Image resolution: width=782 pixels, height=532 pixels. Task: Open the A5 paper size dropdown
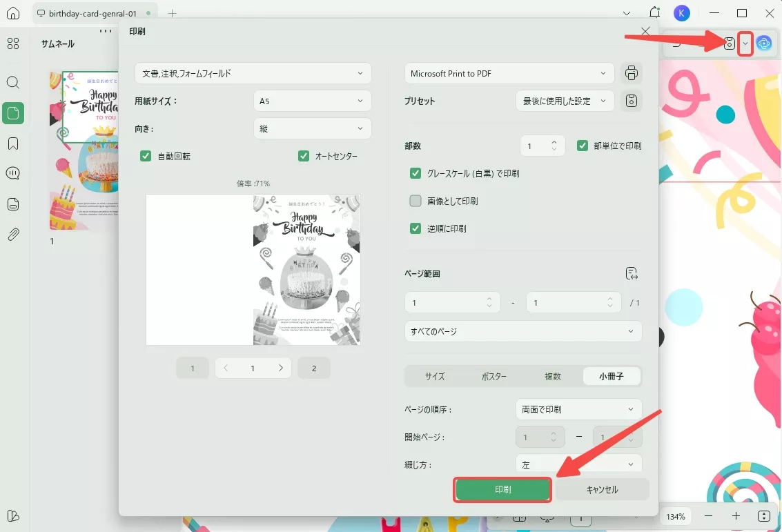[x=312, y=101]
